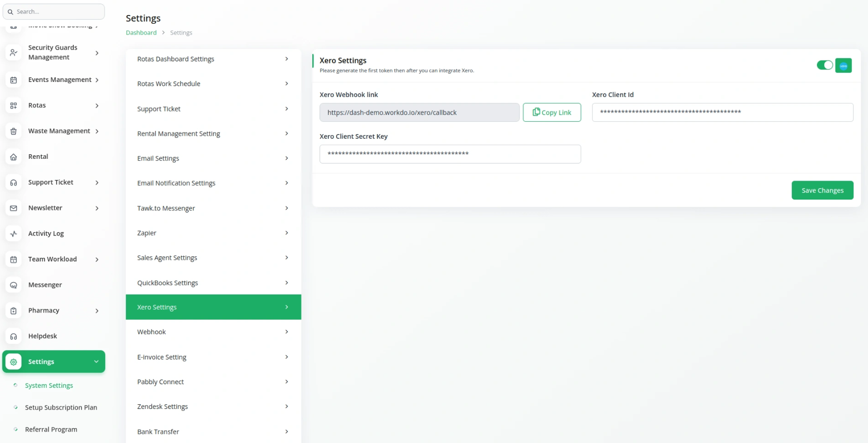Expand the Waste Management submenu arrow
The image size is (868, 443).
tap(97, 132)
